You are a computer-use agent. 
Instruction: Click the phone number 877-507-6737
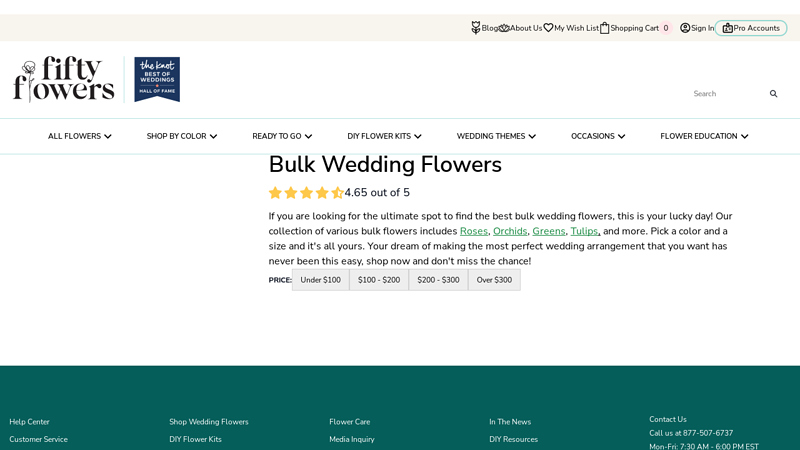708,433
